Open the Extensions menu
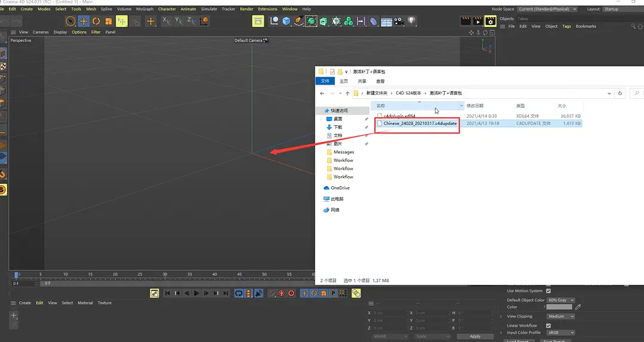The height and width of the screenshot is (342, 644). (x=267, y=9)
